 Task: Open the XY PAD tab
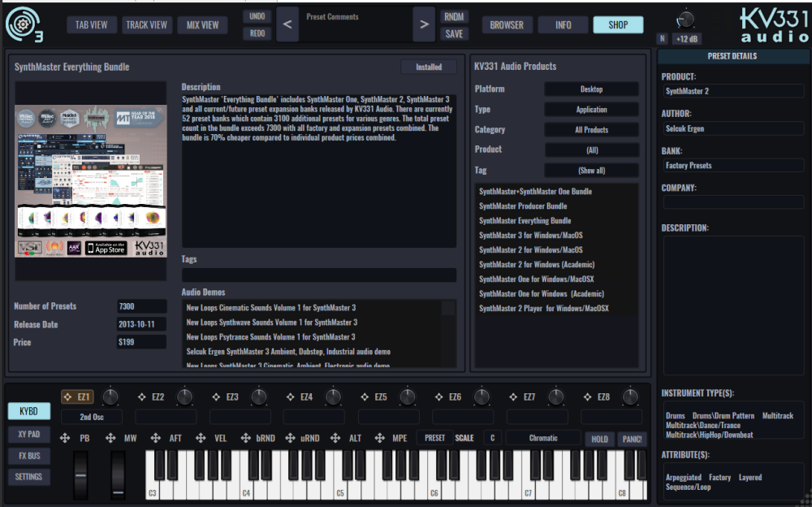(28, 434)
